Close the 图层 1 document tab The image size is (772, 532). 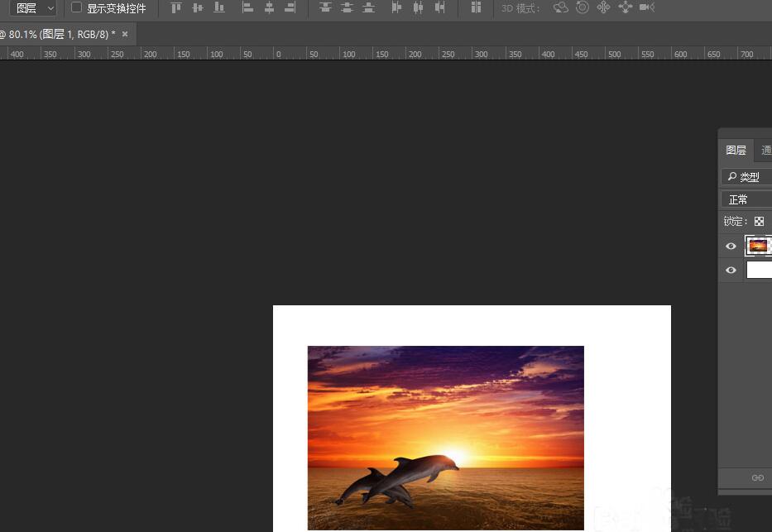[125, 34]
